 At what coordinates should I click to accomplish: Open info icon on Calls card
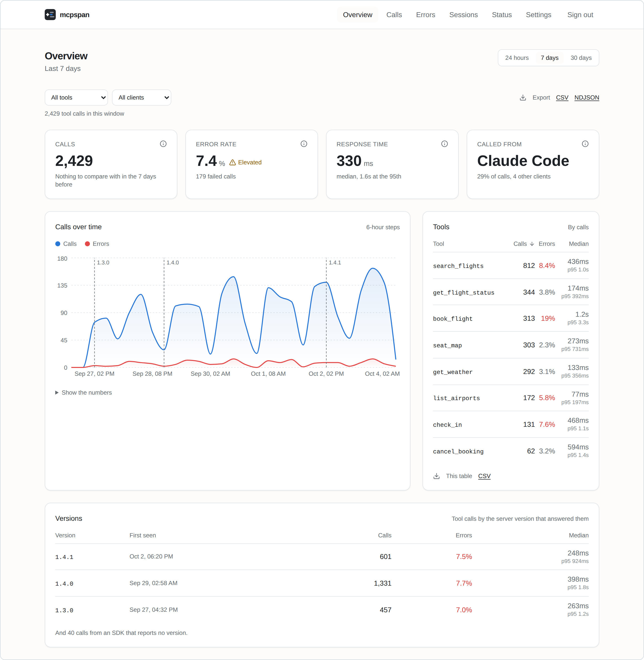(x=163, y=144)
